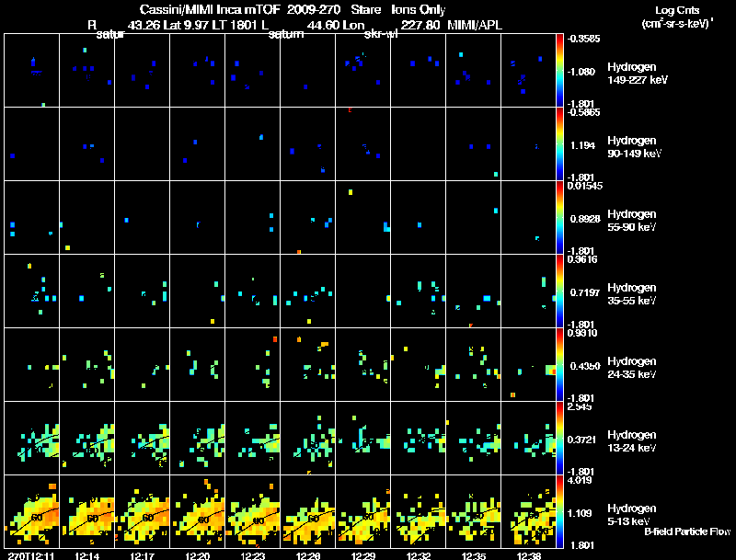This screenshot has height=560, width=736.
Task: Click the 'Ions Only' header text
Action: tap(418, 9)
